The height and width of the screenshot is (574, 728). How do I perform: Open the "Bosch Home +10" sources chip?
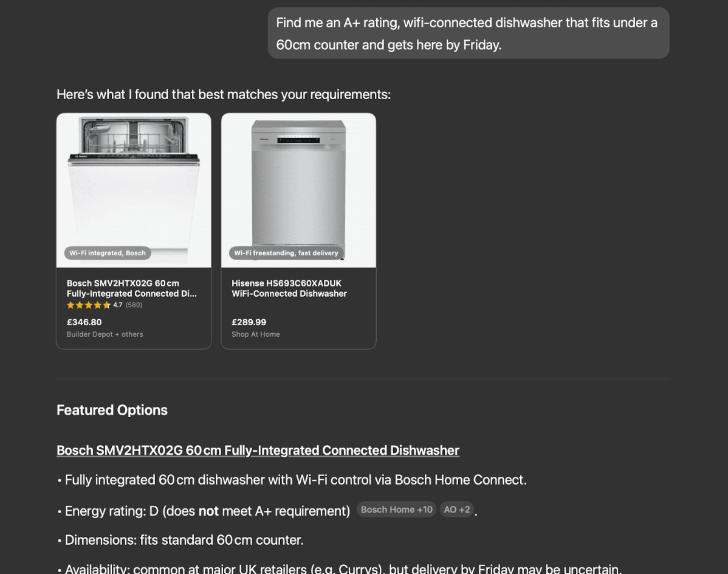tap(396, 510)
